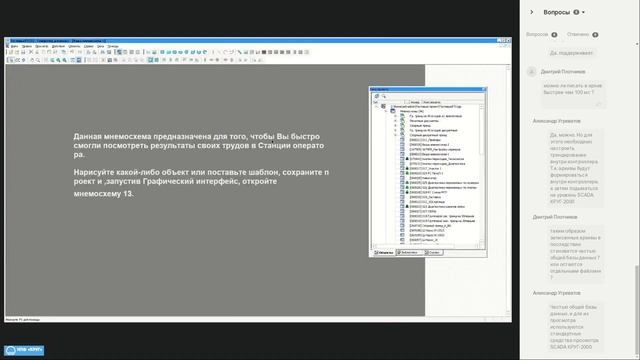Open the Правка menu
The image size is (640, 360).
[27, 47]
